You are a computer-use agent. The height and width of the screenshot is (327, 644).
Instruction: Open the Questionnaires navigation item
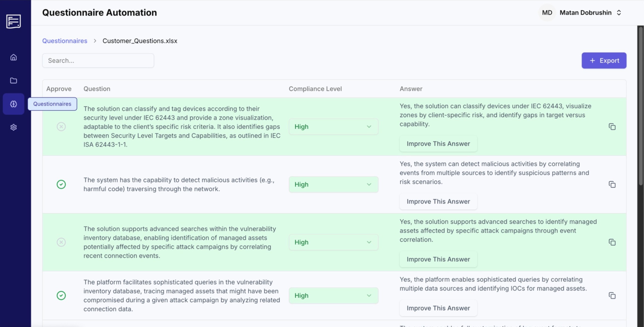[x=52, y=104]
